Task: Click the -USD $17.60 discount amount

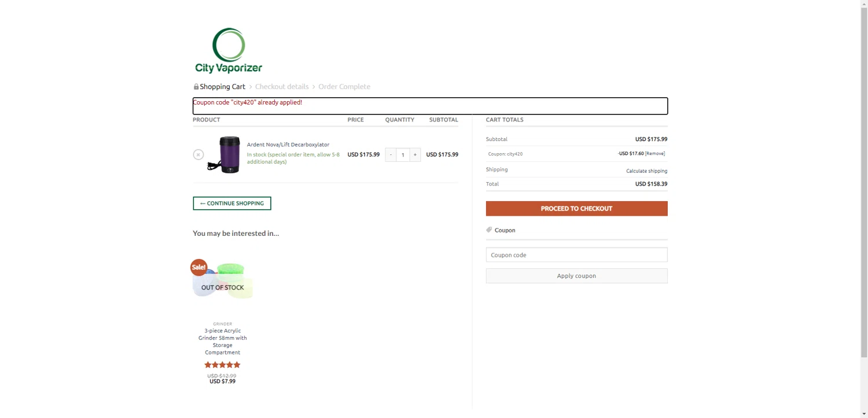Action: [x=631, y=154]
